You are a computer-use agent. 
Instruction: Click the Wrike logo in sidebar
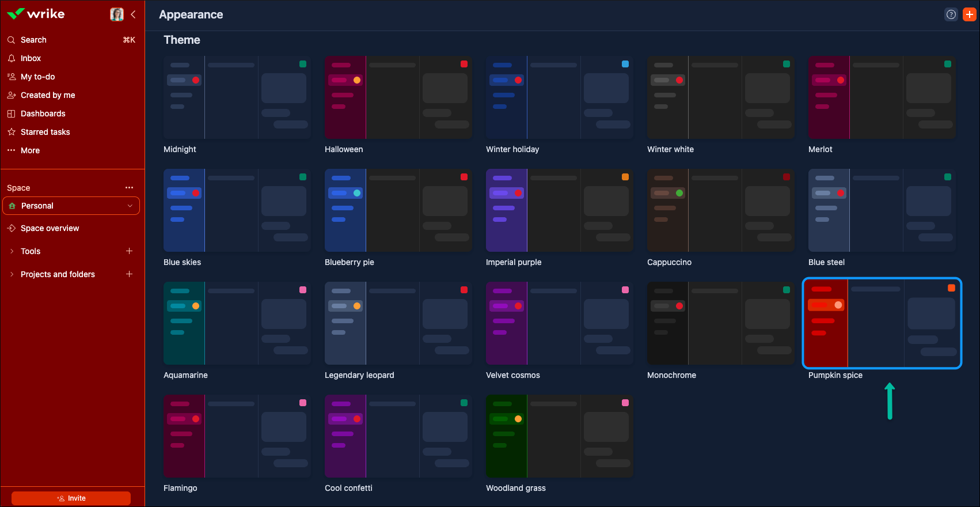(x=36, y=14)
